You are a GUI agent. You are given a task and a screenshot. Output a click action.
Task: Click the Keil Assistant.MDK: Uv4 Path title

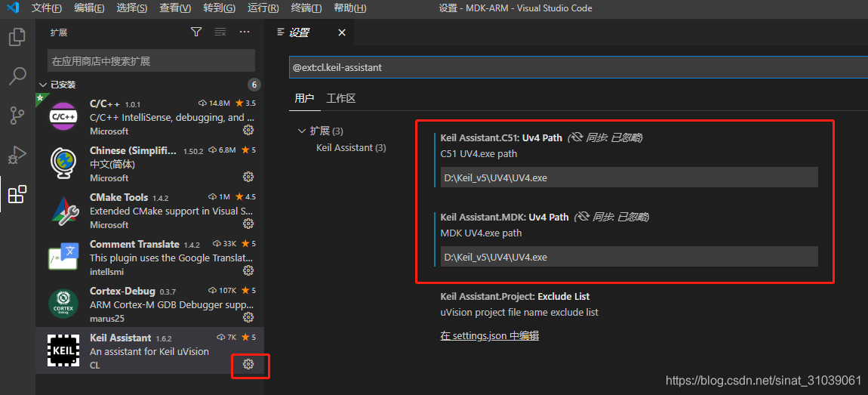(504, 218)
